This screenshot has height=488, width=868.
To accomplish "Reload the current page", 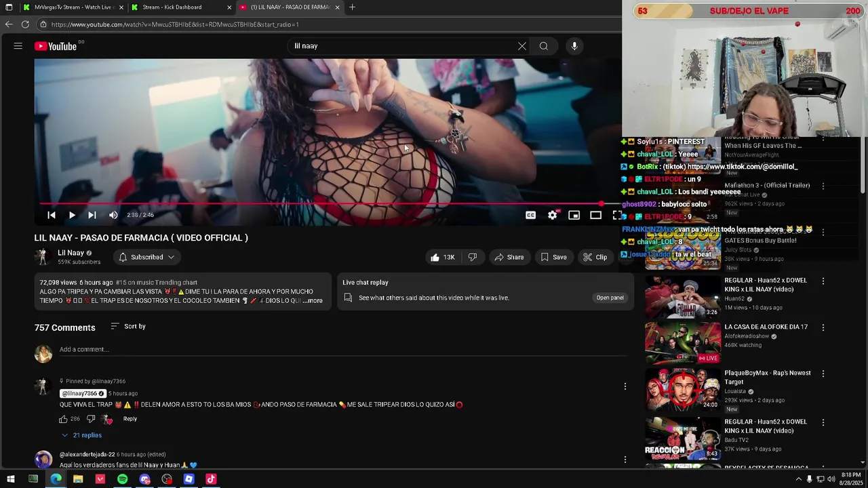I will (25, 24).
